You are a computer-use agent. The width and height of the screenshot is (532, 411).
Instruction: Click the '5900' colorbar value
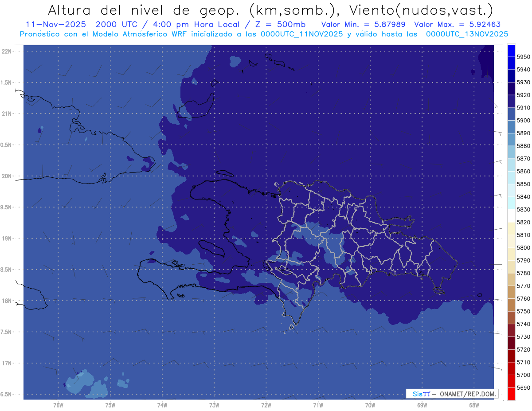point(524,121)
